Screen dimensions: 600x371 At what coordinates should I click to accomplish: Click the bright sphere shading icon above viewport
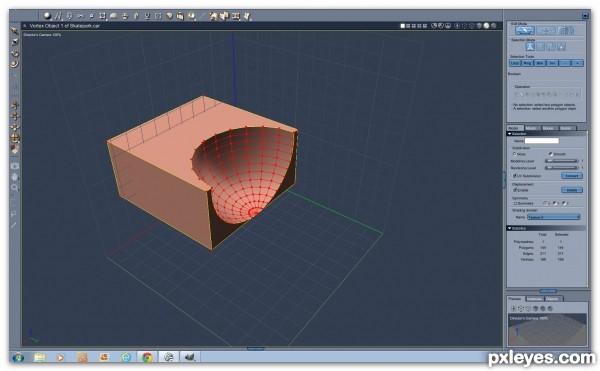(x=486, y=26)
